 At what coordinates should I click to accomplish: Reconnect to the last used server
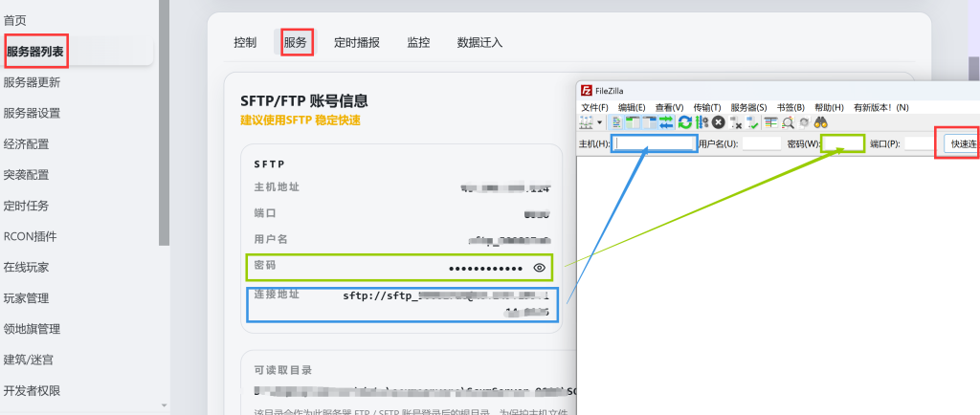pos(752,122)
